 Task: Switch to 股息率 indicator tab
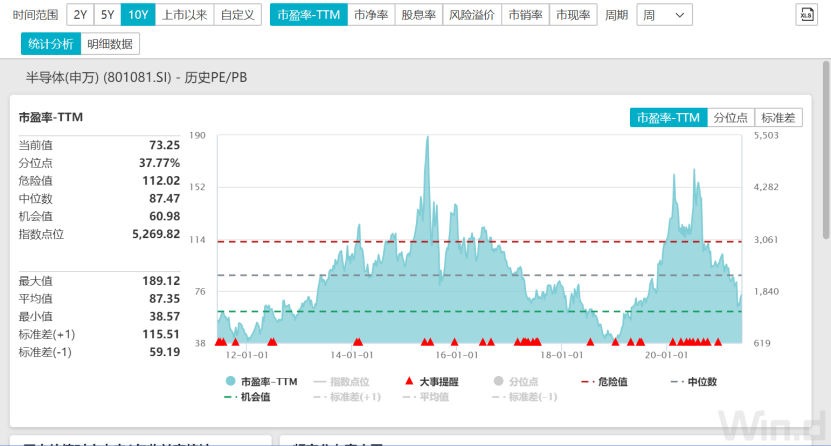pyautogui.click(x=418, y=15)
